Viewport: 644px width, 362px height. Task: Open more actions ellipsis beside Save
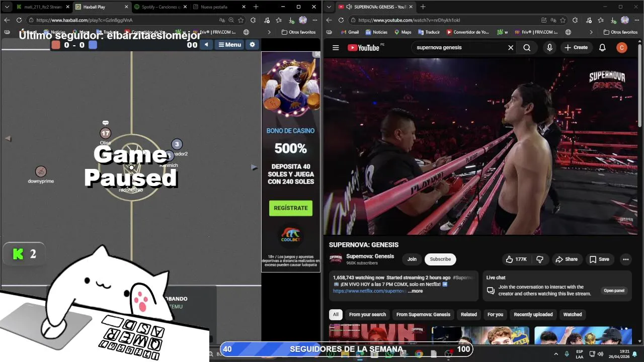(626, 259)
